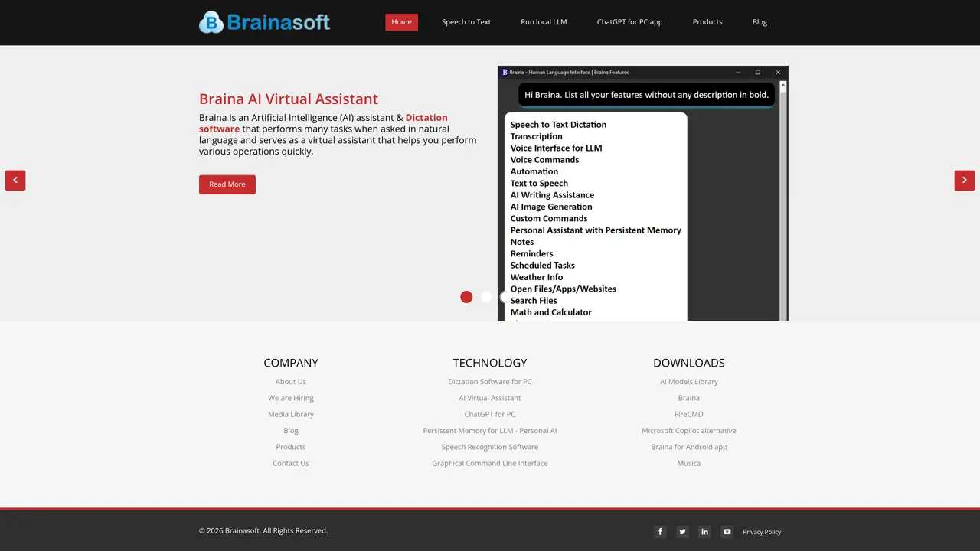The width and height of the screenshot is (980, 551).
Task: Open the Products menu item
Action: (x=707, y=22)
